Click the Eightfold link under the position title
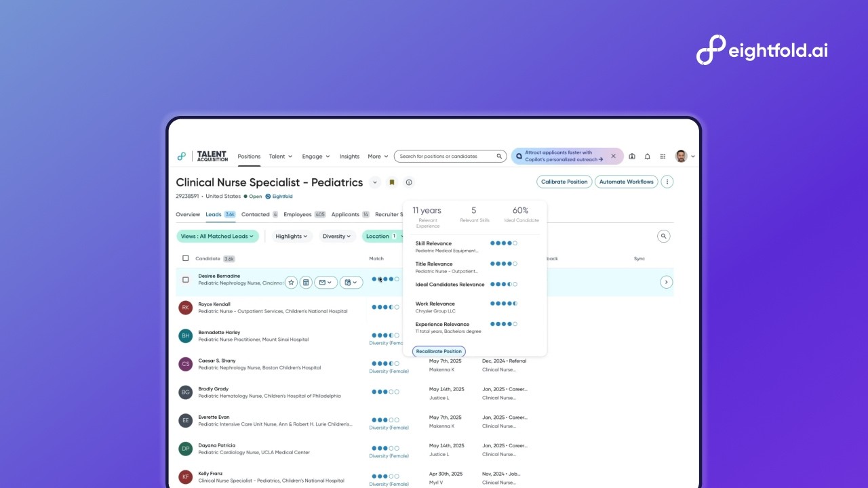Screen dimensions: 868x488 [279, 197]
